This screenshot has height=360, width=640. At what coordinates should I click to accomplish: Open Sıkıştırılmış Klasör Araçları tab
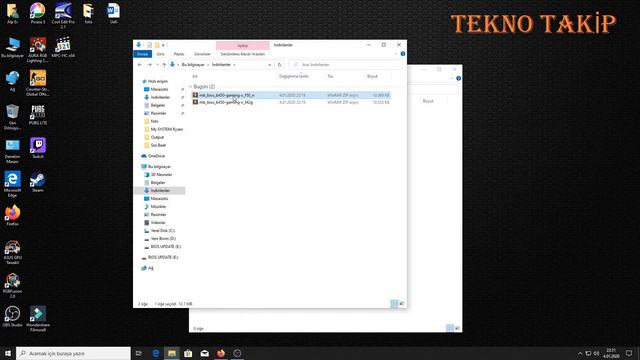point(242,54)
